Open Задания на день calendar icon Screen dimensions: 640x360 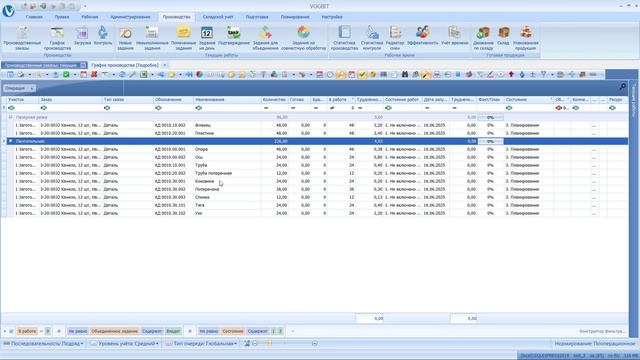coord(207,38)
